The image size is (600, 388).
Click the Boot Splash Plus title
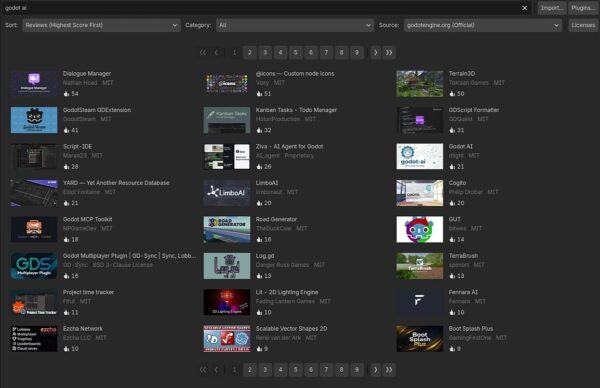(471, 329)
